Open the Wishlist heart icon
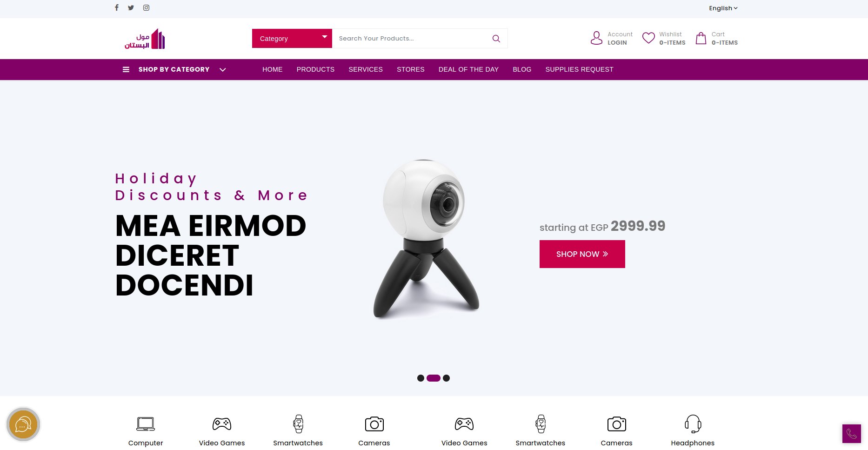The height and width of the screenshot is (450, 868). [648, 38]
